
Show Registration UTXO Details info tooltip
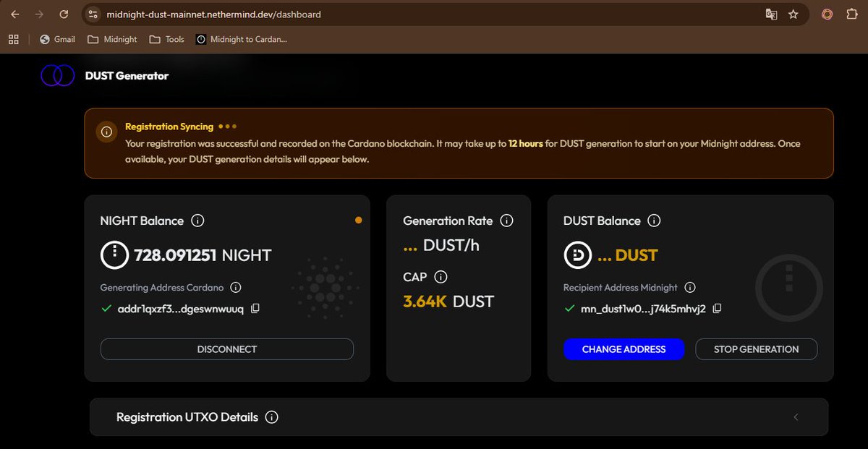[x=271, y=417]
